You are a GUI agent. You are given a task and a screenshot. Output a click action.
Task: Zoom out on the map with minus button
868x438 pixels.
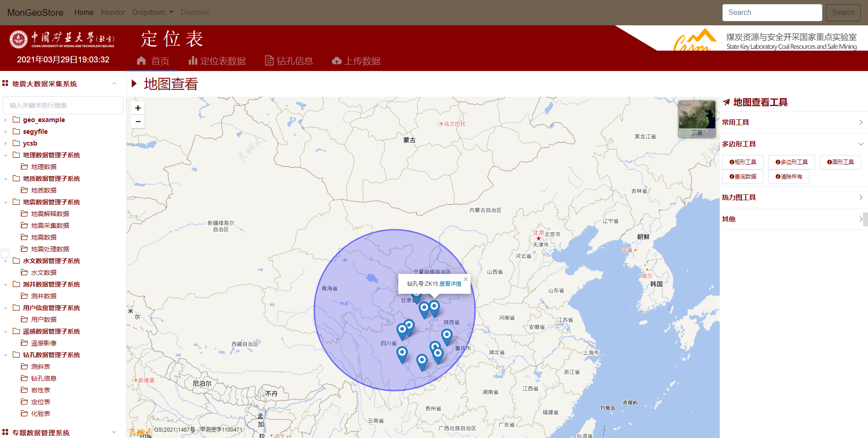(x=138, y=122)
